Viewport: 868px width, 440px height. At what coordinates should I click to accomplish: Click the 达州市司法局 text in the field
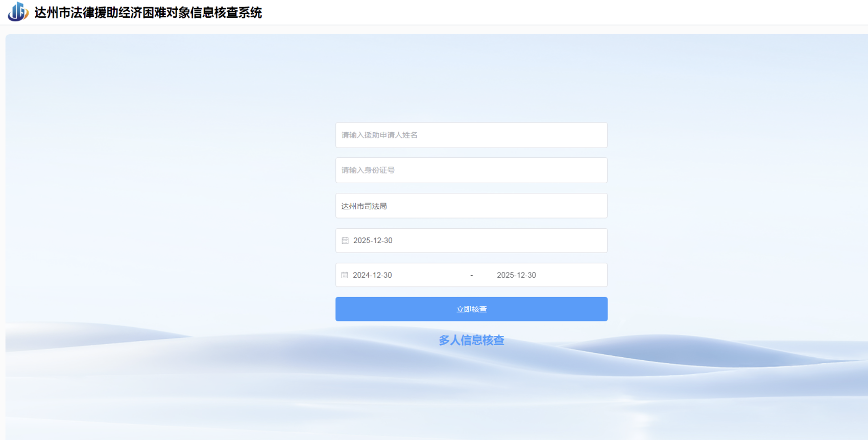[x=364, y=206]
